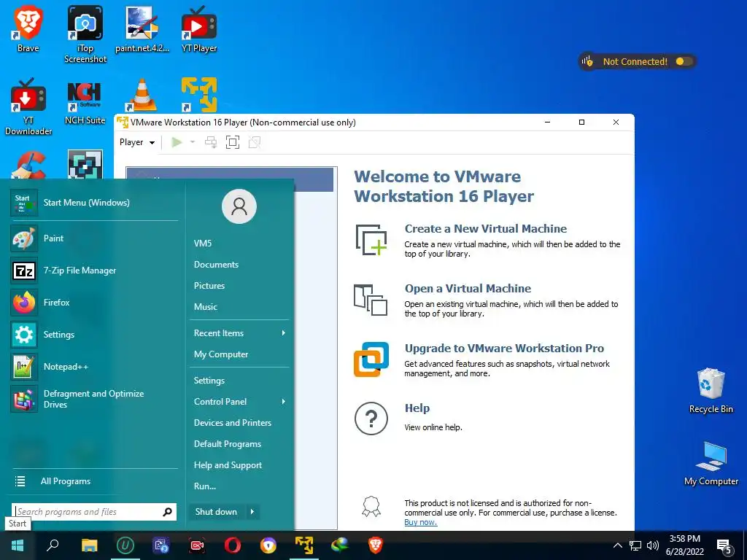
Task: Open YT Downloader desktop icon
Action: tap(28, 107)
